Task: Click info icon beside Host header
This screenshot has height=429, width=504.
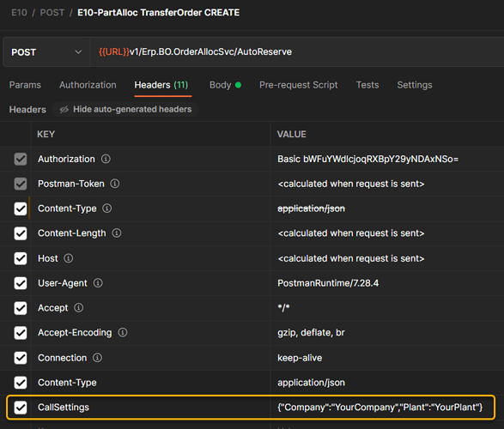Action: coord(68,258)
